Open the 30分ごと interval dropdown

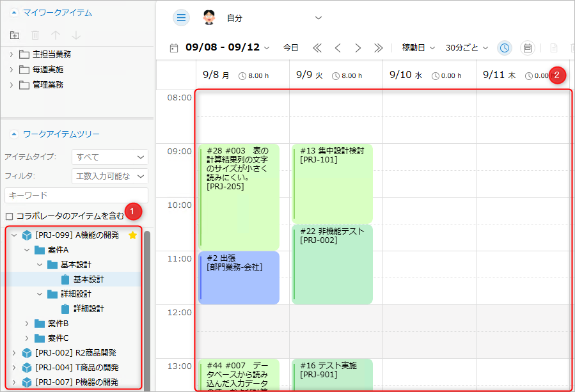(466, 48)
